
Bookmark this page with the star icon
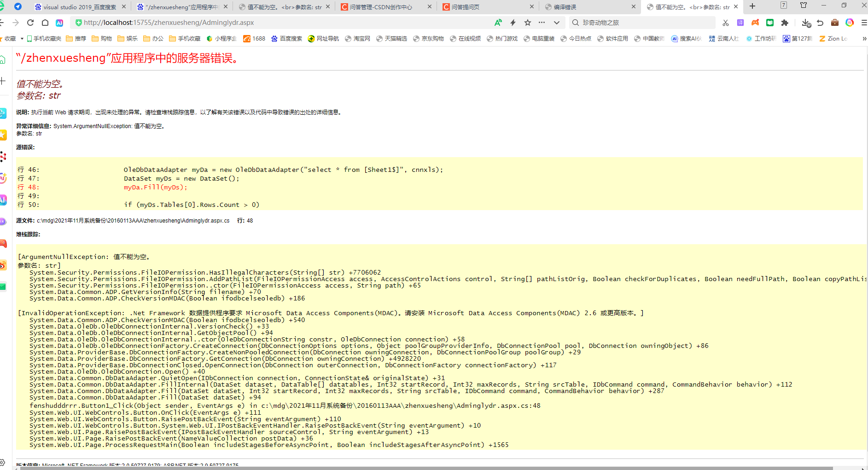(528, 23)
